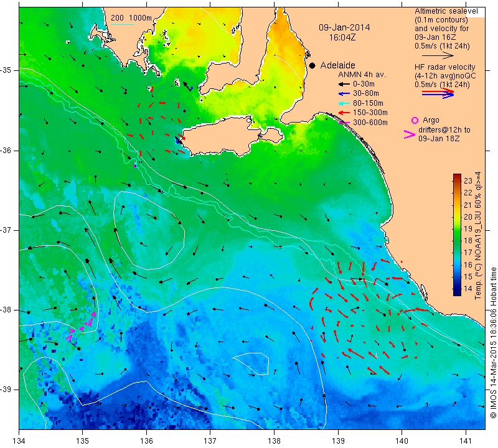Click the colorbar value '14'
498x448 pixels.
pyautogui.click(x=468, y=289)
